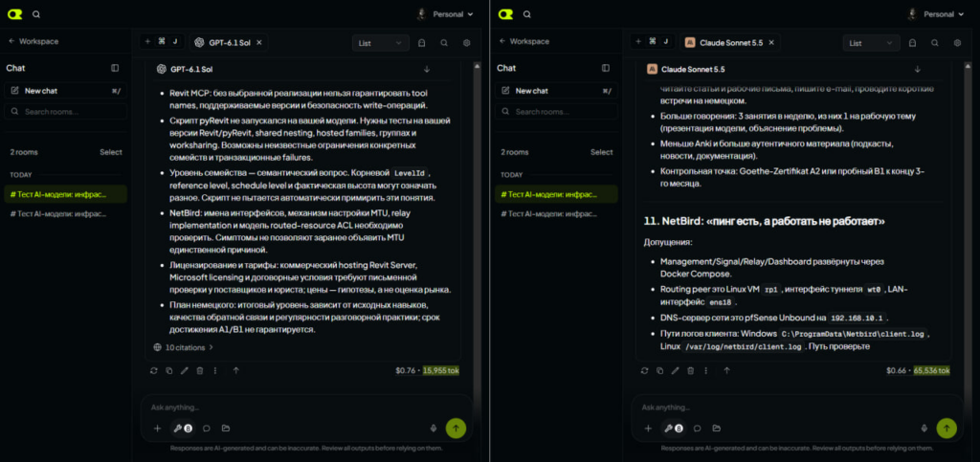Go back to Workspace in right window
Viewport: 980px width, 462px height.
coord(523,41)
